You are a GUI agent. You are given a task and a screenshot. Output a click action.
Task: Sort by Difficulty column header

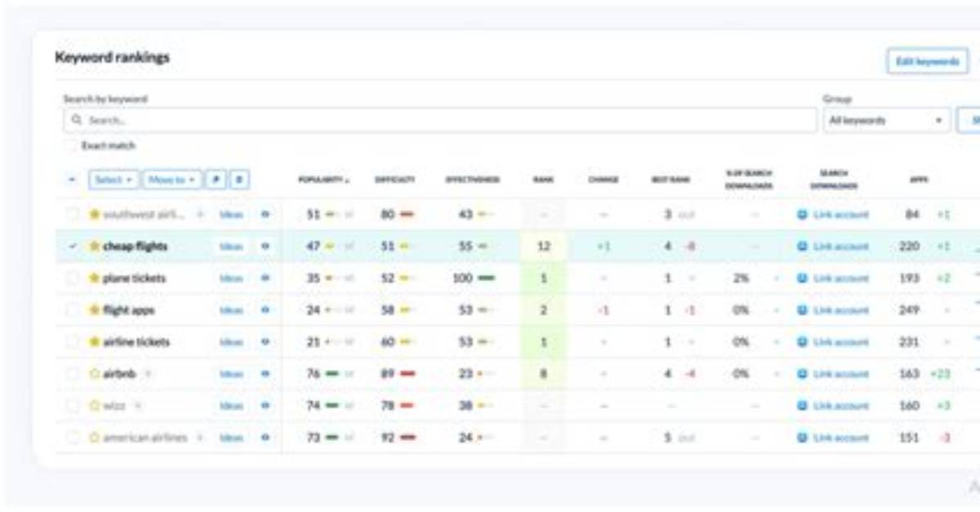[x=395, y=180]
